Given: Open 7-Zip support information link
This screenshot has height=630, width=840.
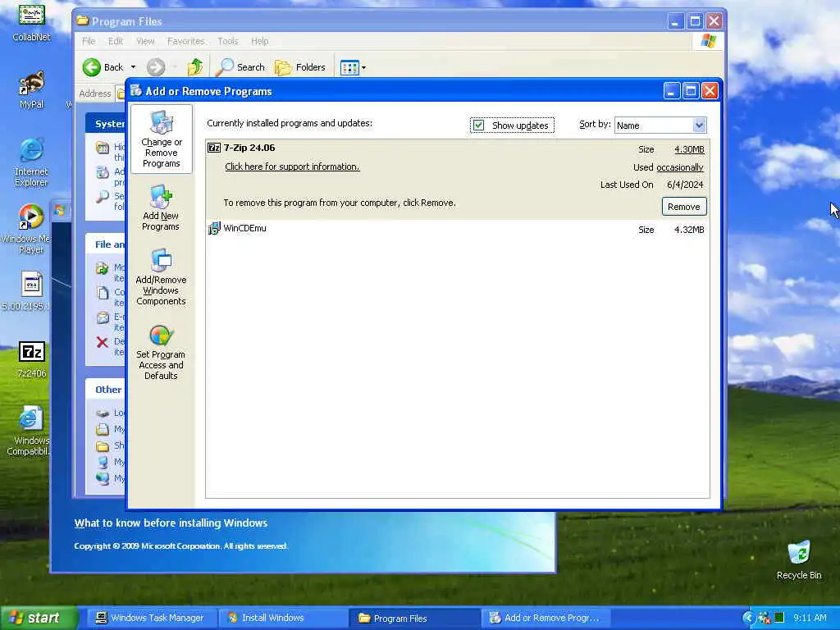Looking at the screenshot, I should (292, 167).
